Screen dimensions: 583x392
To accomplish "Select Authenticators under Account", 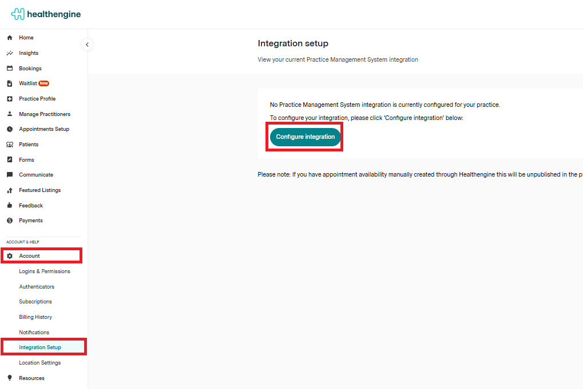I will tap(37, 287).
